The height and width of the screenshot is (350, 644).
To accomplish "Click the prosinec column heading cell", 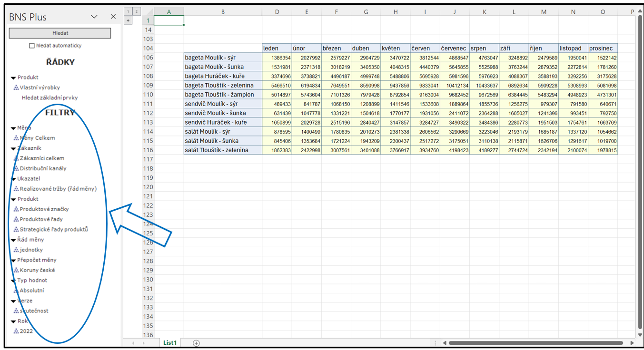I will 603,48.
